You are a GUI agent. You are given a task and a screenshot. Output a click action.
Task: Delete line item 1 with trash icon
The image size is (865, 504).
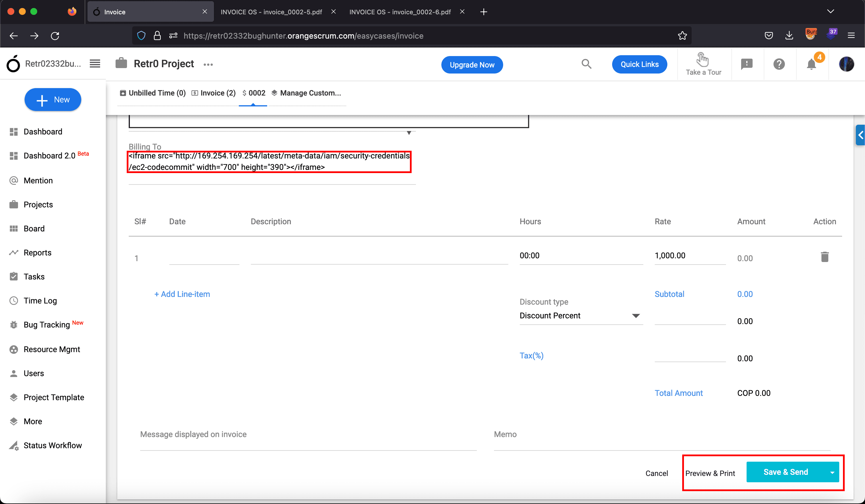pyautogui.click(x=824, y=257)
